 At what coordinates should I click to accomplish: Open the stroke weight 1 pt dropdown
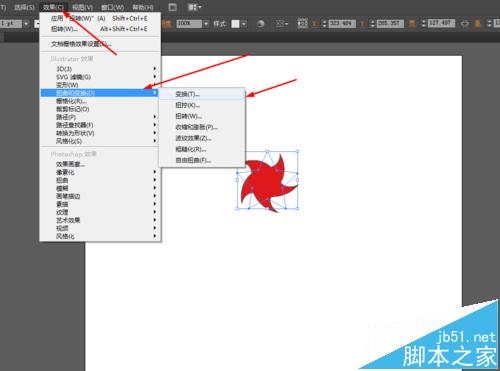pyautogui.click(x=26, y=24)
